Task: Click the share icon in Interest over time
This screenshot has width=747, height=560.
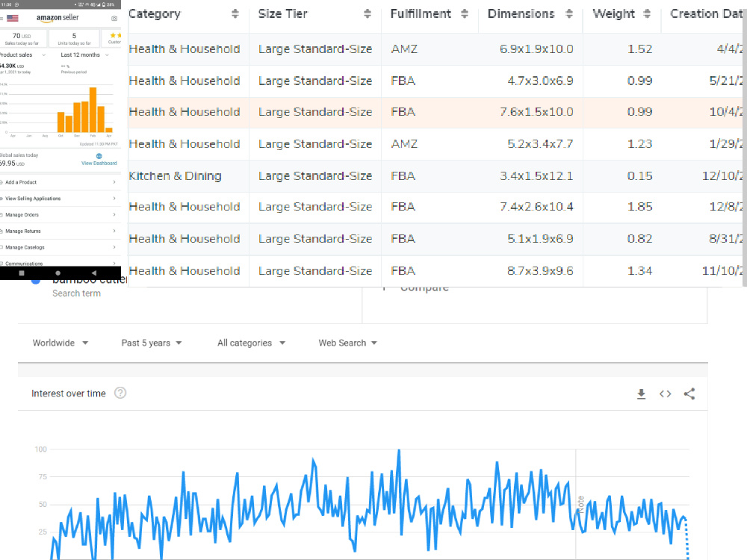Action: pos(689,393)
